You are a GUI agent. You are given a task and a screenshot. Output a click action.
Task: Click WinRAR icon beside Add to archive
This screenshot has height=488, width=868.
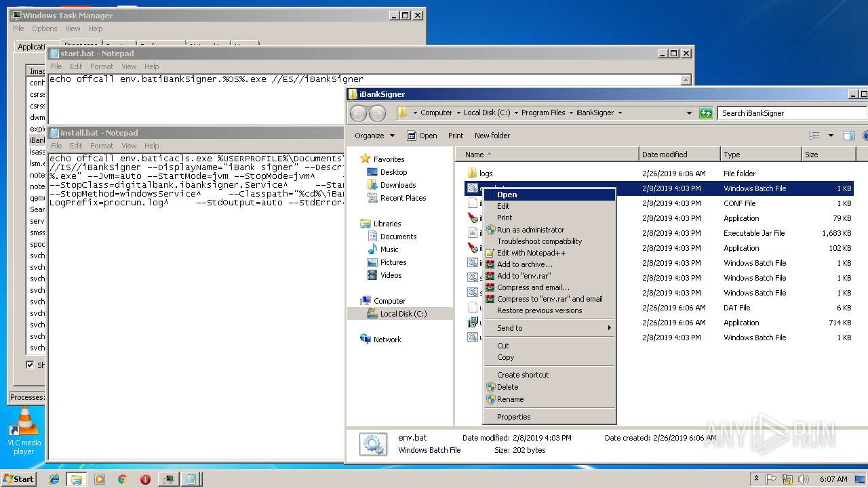coord(491,264)
